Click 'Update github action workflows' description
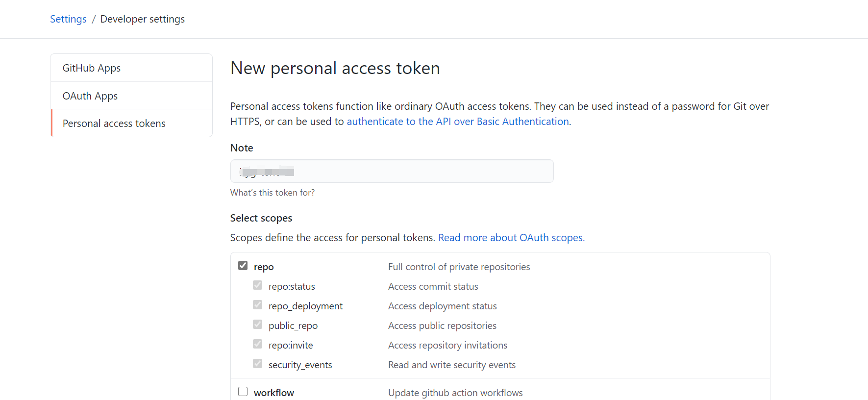 pyautogui.click(x=455, y=393)
